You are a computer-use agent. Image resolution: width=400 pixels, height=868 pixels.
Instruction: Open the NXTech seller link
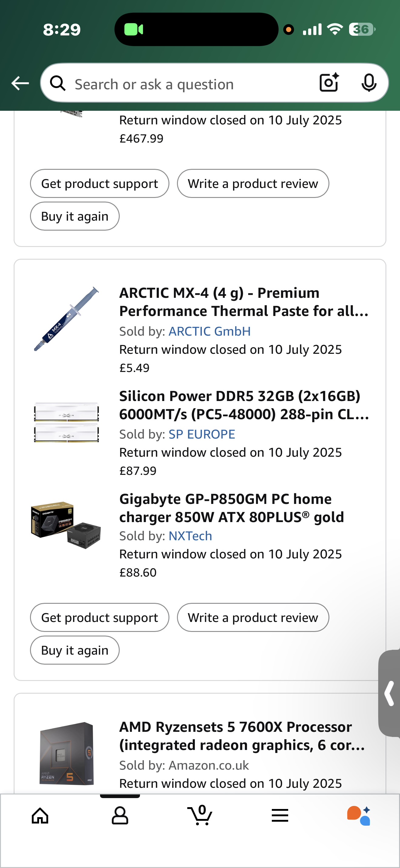point(190,536)
